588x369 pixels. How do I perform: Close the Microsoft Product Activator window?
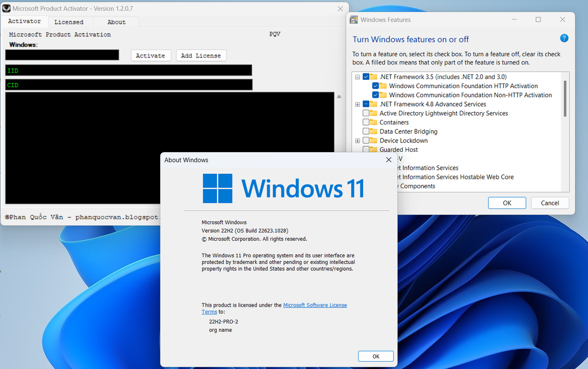click(340, 8)
